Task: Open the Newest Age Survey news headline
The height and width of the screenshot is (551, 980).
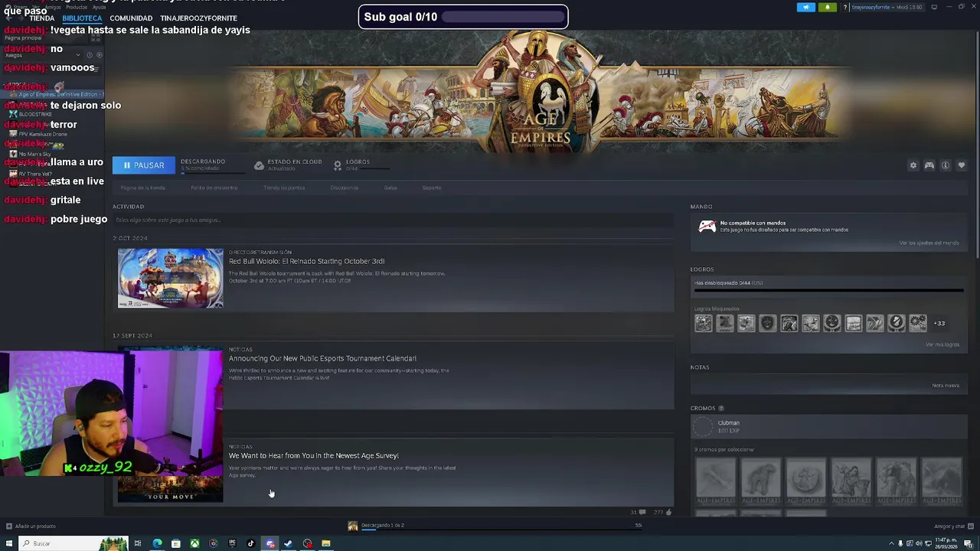Action: point(314,455)
